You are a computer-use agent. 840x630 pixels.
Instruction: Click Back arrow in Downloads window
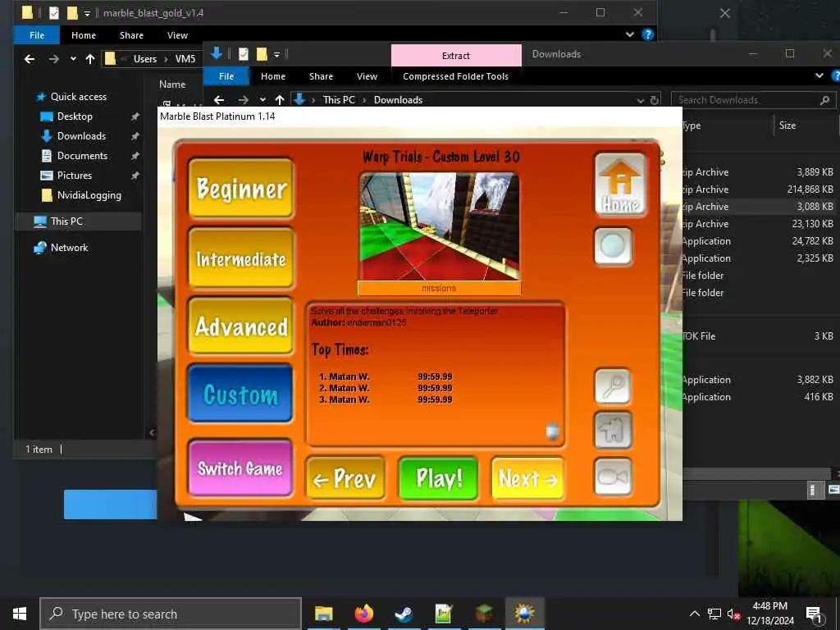point(218,99)
